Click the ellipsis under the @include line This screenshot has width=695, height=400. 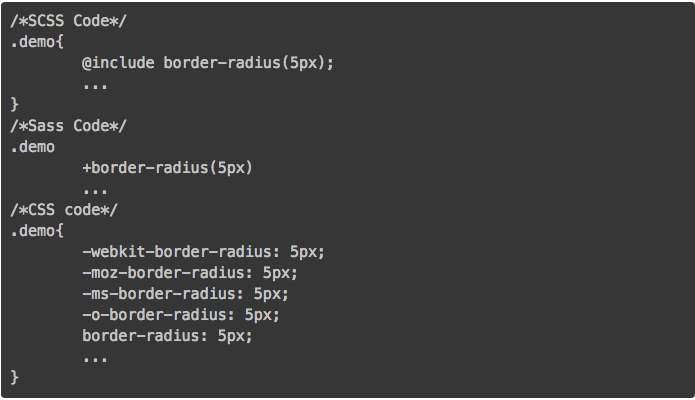[95, 86]
